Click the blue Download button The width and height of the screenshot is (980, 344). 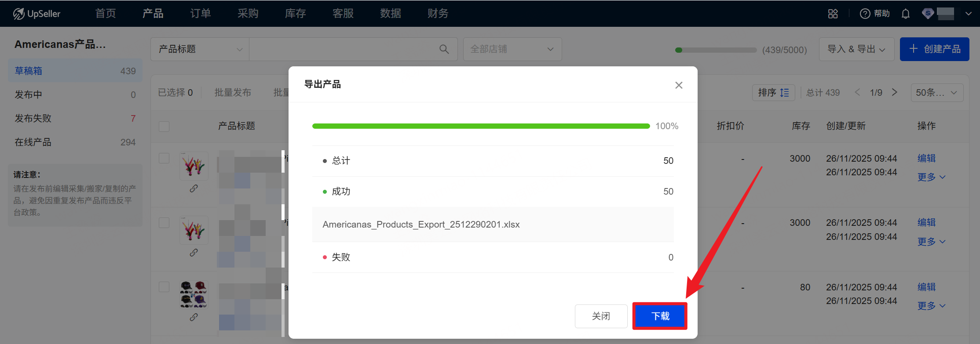(660, 316)
